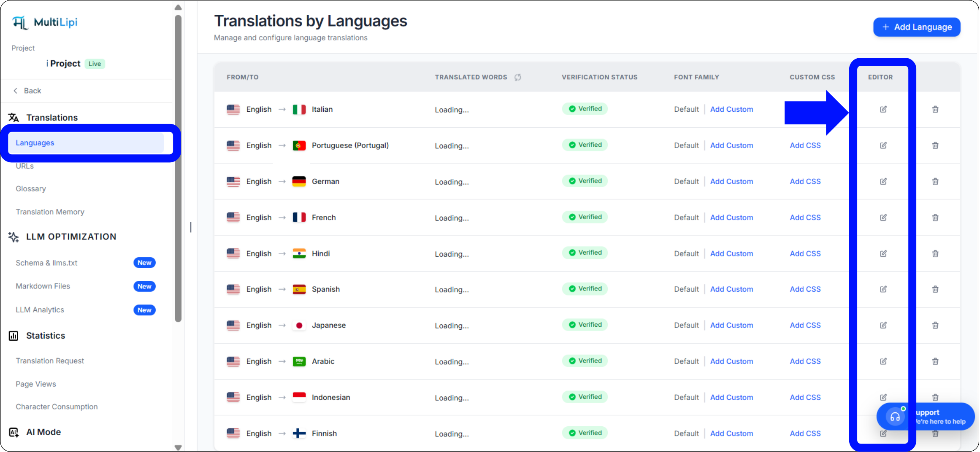The height and width of the screenshot is (452, 980).
Task: Delete the Spanish language row
Action: [935, 289]
